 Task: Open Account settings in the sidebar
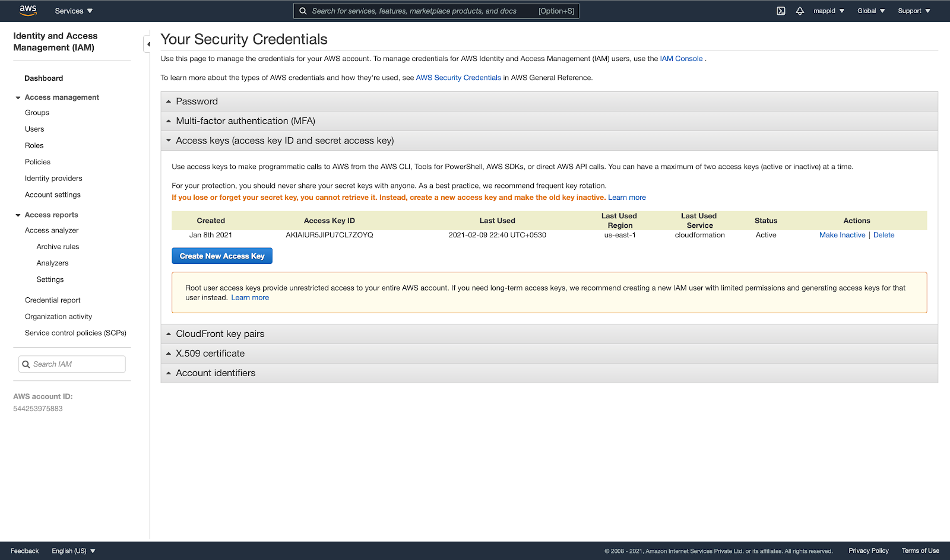(x=53, y=195)
